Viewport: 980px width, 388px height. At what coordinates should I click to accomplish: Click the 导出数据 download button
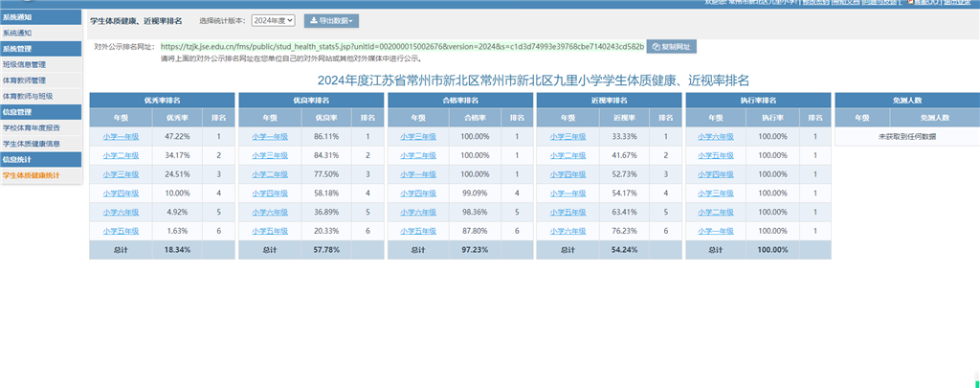click(331, 20)
